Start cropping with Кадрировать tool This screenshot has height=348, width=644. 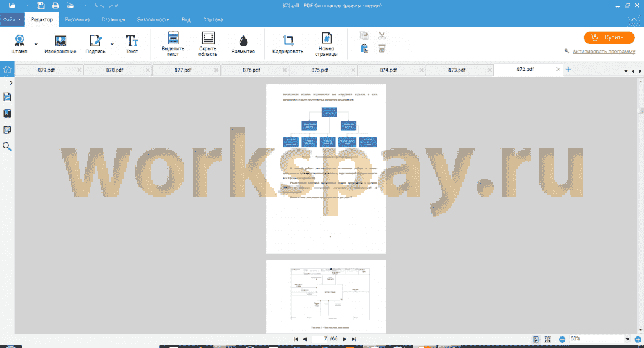[x=288, y=44]
